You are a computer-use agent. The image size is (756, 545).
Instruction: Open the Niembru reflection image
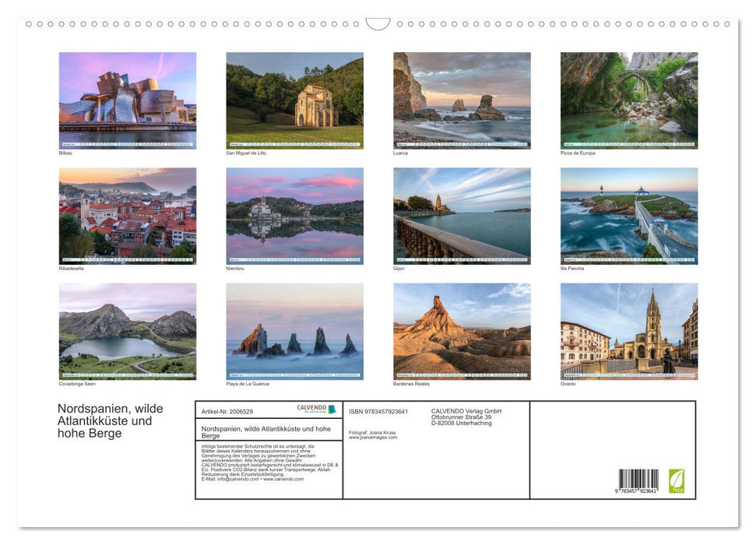[294, 210]
